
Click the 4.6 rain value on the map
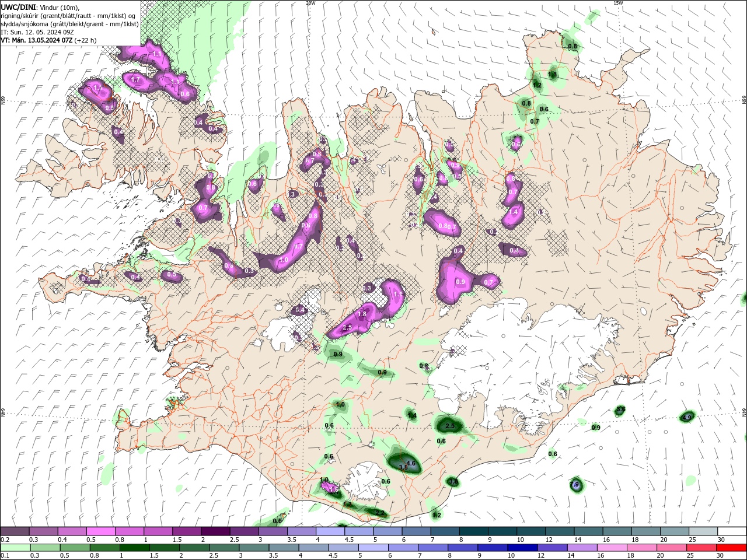(x=411, y=463)
